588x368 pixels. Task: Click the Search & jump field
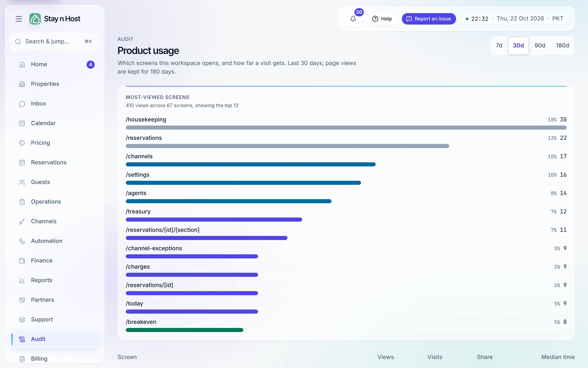[x=55, y=42]
